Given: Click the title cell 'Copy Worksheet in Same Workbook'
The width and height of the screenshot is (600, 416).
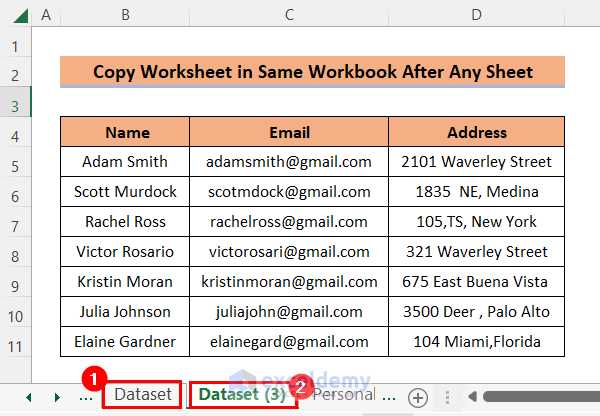Looking at the screenshot, I should (x=312, y=72).
